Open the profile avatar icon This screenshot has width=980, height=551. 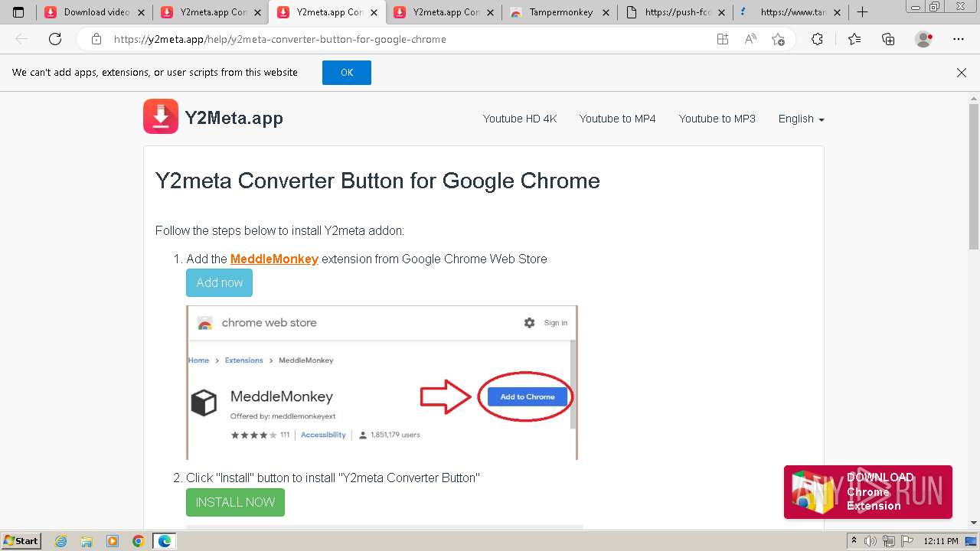923,39
